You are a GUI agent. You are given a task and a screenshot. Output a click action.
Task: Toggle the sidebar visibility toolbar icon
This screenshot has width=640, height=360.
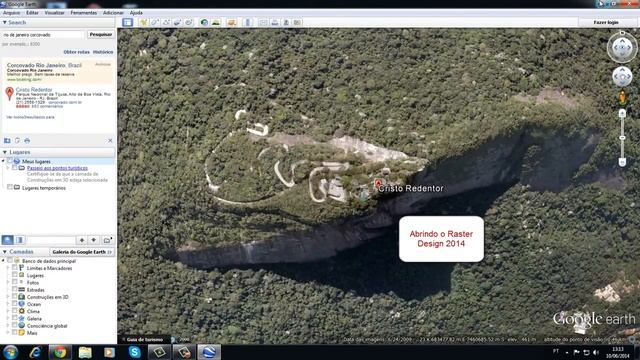click(127, 22)
